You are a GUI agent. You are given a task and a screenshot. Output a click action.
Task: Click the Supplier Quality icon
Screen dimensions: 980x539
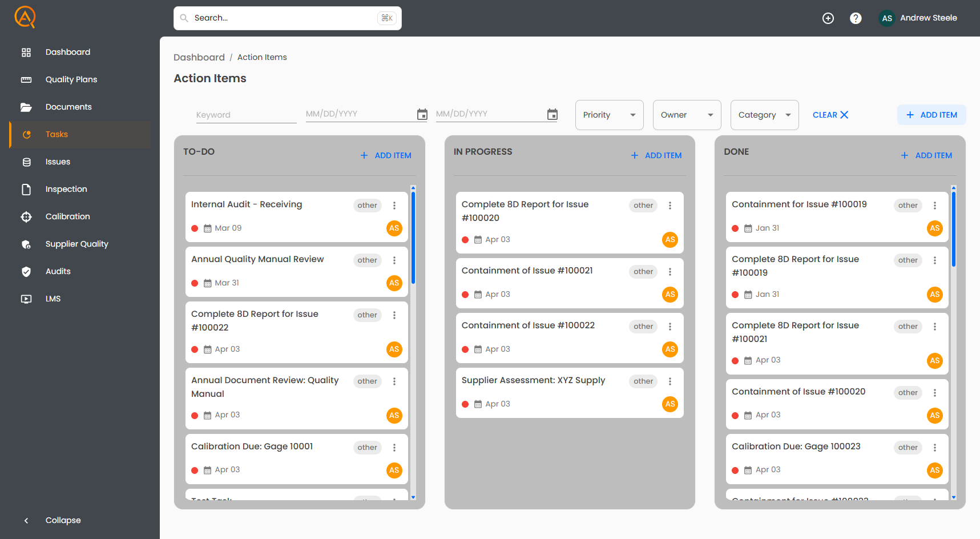point(26,244)
